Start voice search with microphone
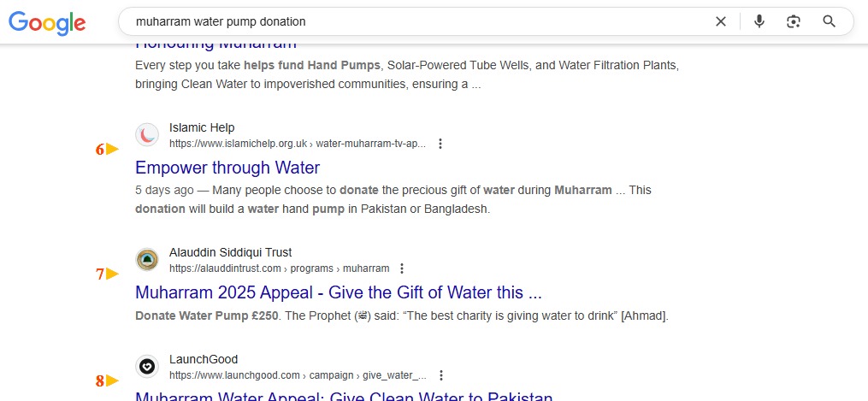This screenshot has height=401, width=868. coord(759,21)
